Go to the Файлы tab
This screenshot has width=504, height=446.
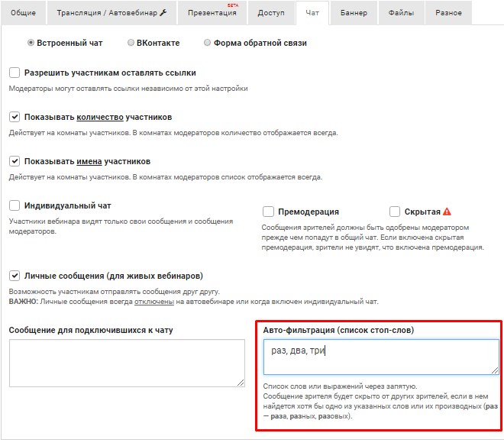[x=401, y=13]
